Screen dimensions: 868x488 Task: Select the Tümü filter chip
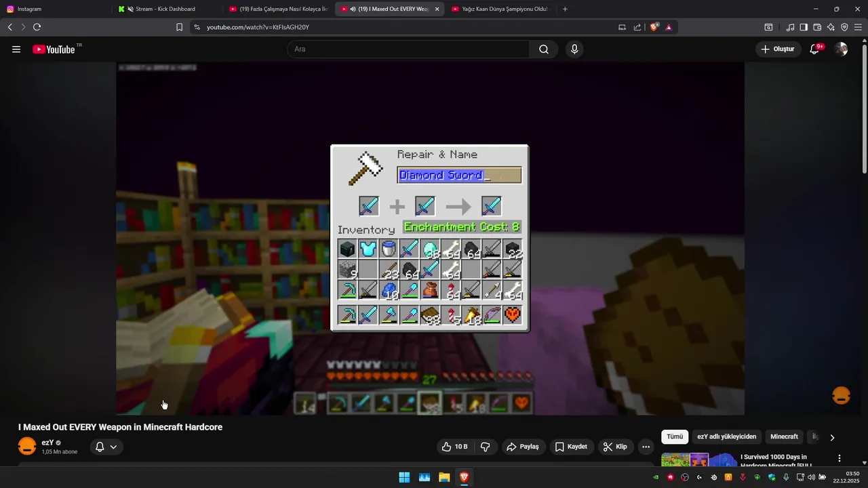(675, 437)
